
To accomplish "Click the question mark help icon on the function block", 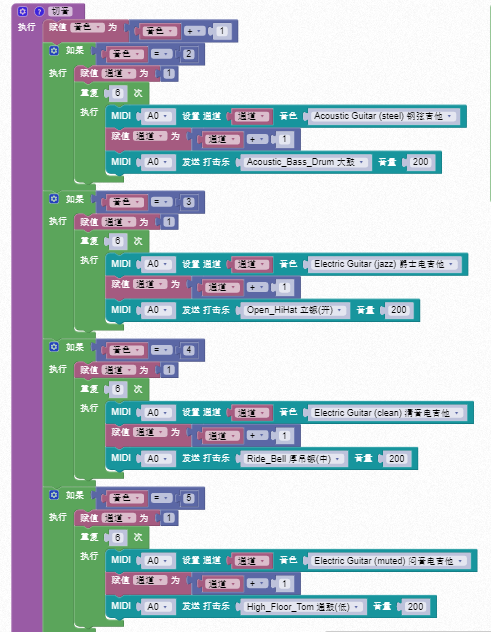I will point(39,11).
